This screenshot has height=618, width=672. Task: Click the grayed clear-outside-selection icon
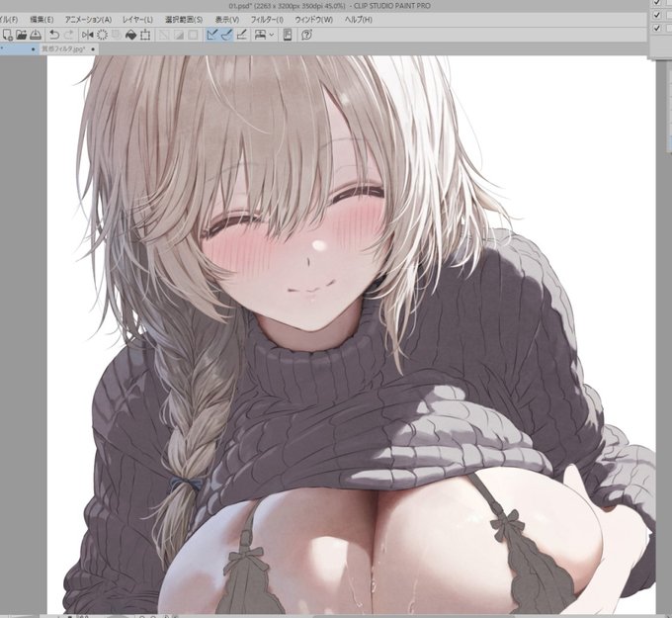(x=117, y=35)
